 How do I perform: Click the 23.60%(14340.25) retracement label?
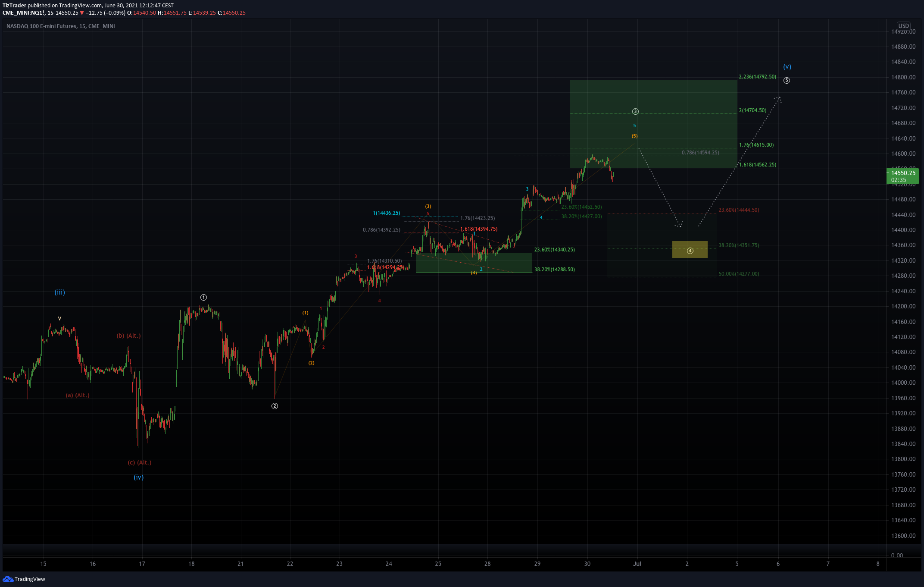point(554,250)
